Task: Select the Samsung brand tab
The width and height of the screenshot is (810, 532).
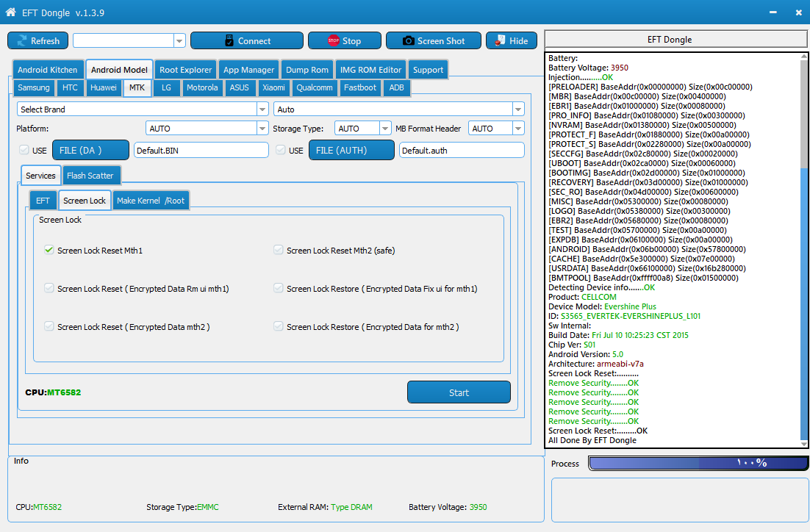Action: point(34,87)
